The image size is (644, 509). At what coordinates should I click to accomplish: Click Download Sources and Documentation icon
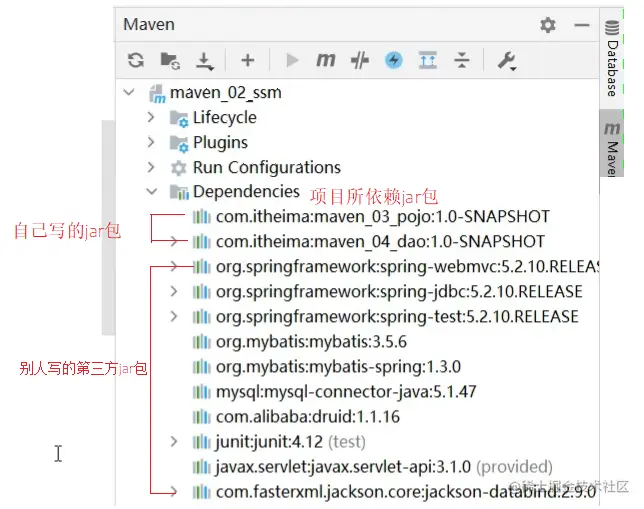click(204, 61)
